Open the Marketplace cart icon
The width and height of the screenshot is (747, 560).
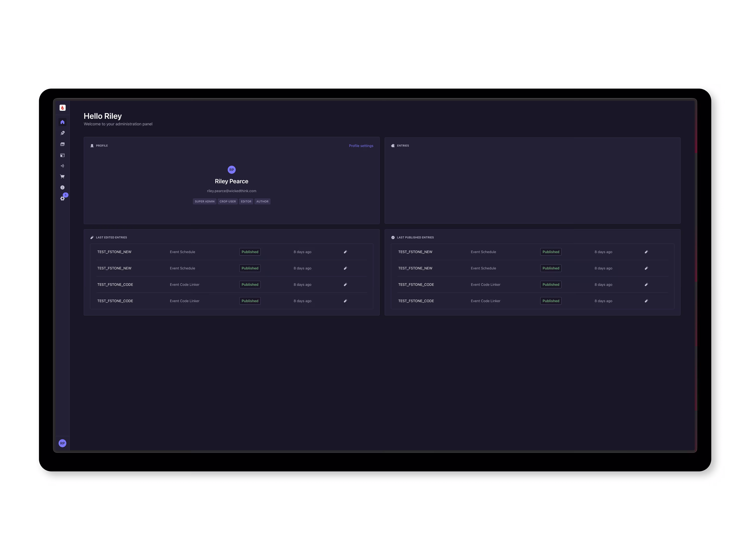click(62, 176)
